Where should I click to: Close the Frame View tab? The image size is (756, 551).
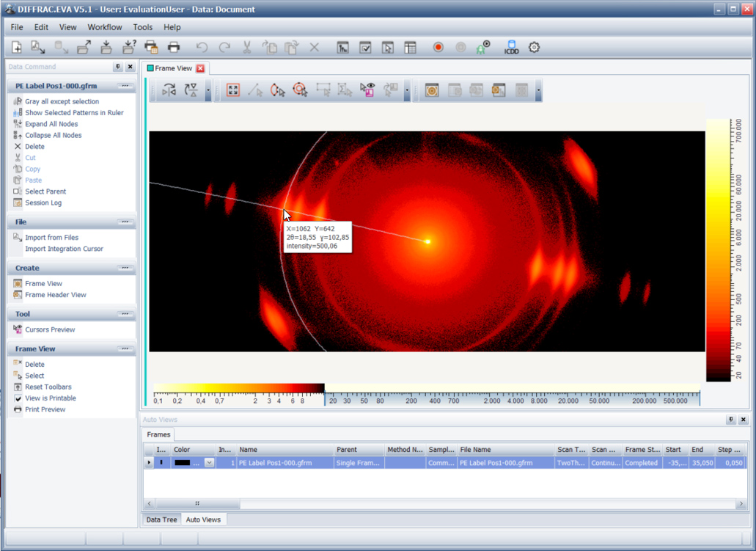coord(200,68)
